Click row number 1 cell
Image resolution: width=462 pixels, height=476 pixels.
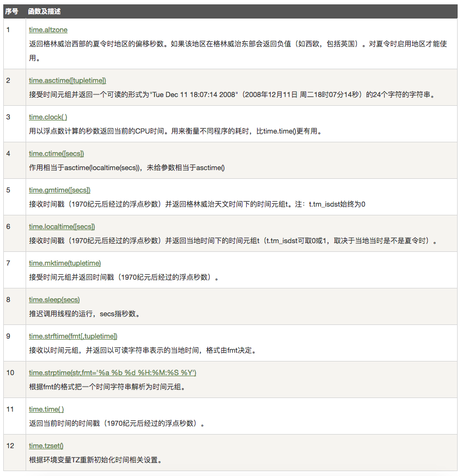[x=9, y=29]
